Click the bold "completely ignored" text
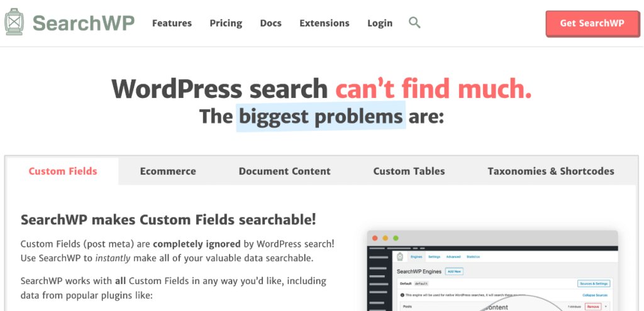Viewport: 644px width, 311px height. point(197,244)
